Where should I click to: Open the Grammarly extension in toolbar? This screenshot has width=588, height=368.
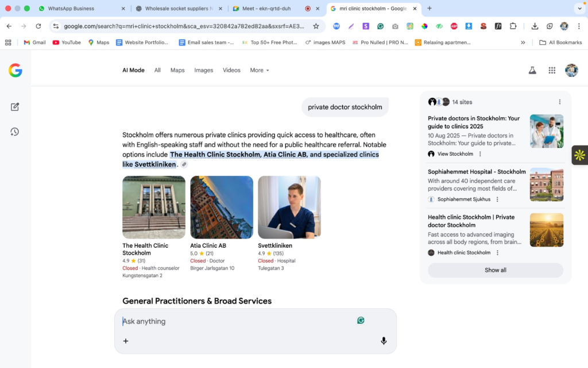coord(380,26)
